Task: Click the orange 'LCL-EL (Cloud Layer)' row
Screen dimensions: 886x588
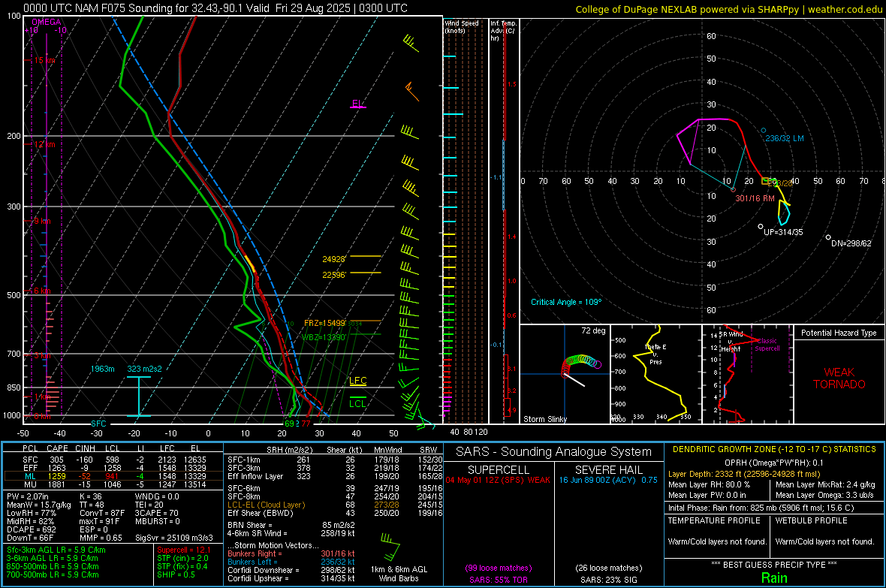Action: pyautogui.click(x=335, y=505)
